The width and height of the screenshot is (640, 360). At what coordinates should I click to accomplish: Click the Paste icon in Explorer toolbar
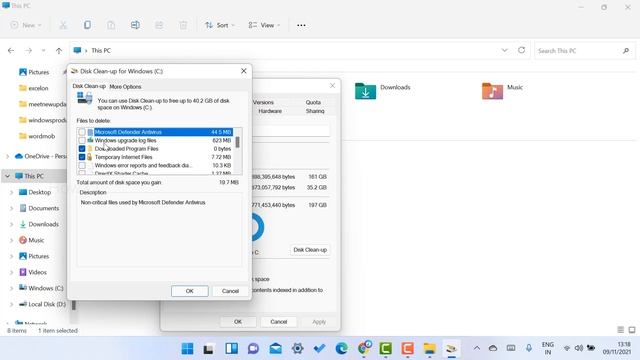[x=111, y=25]
